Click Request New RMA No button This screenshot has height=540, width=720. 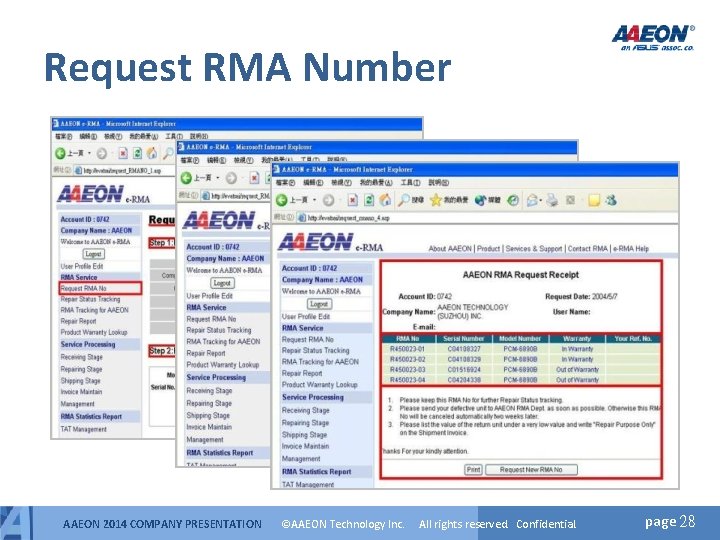[x=531, y=470]
